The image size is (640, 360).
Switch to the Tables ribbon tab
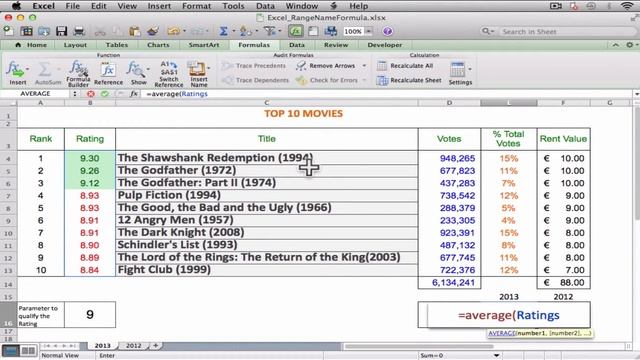coord(117,45)
